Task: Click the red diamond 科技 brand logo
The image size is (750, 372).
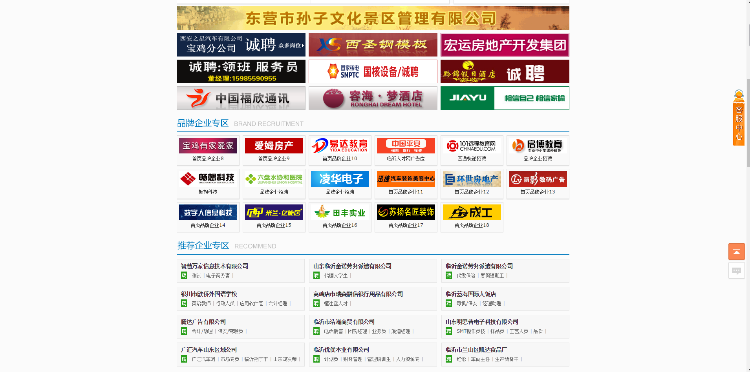Action: click(x=208, y=179)
